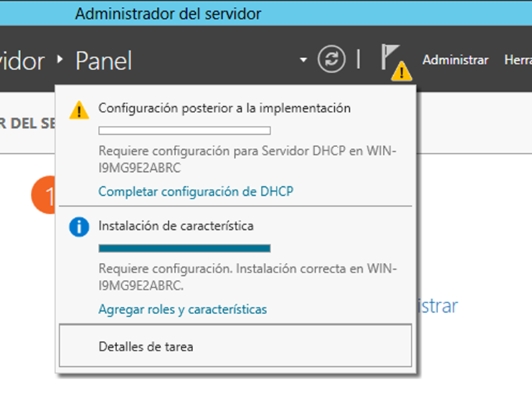Click the breadcrumb arrow before Panel
Screen dimensions: 532x395
point(61,60)
